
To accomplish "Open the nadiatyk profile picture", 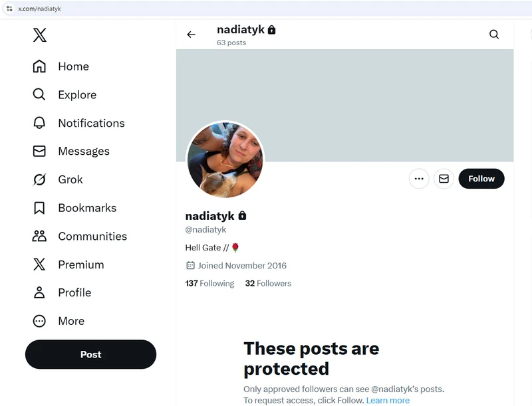I will [225, 160].
